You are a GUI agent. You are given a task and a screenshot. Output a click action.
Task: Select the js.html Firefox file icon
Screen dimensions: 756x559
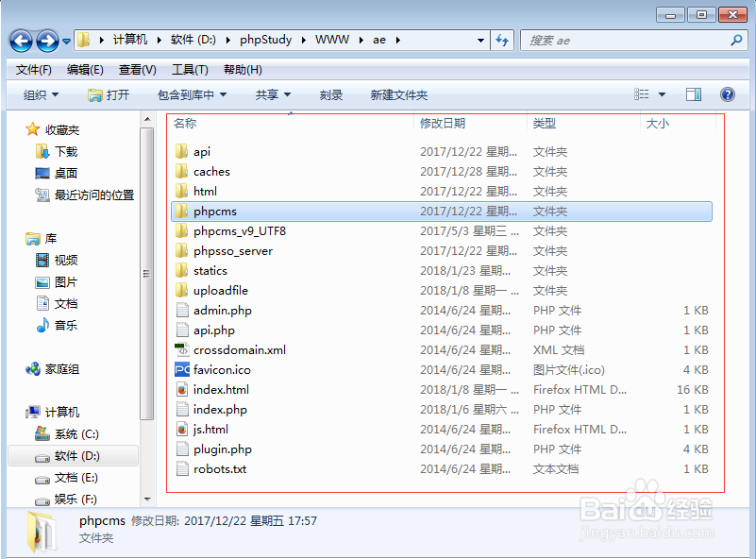tap(182, 429)
